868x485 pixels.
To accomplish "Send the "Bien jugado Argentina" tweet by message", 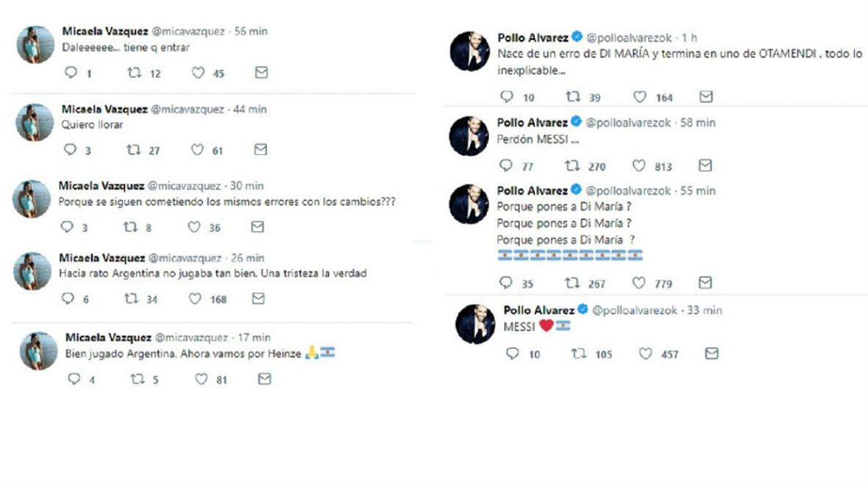I will (265, 379).
